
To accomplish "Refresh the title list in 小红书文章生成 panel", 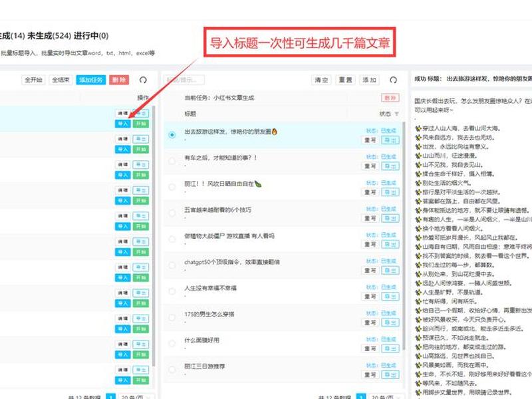I will [393, 80].
